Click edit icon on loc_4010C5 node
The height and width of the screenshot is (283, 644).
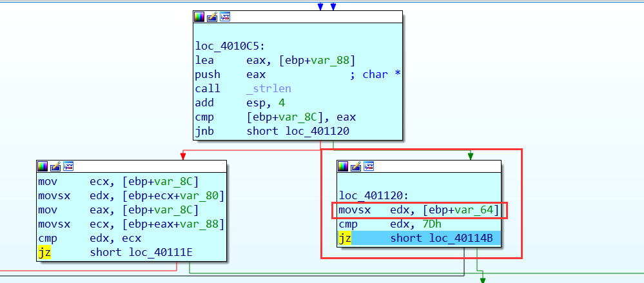212,17
